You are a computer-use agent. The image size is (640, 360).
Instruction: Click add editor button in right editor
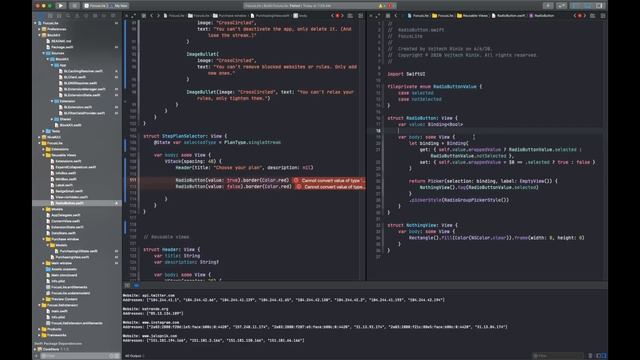pyautogui.click(x=603, y=16)
